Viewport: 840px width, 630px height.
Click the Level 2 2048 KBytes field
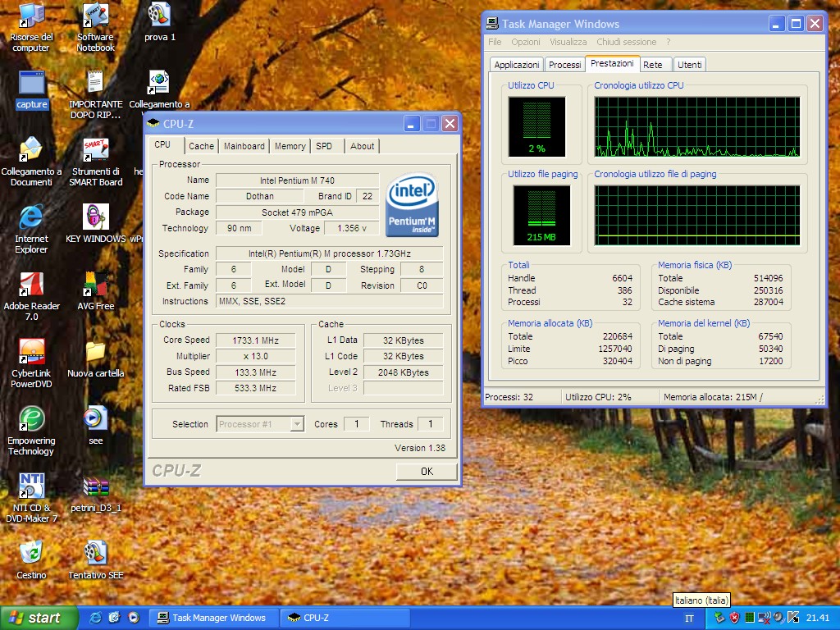(404, 372)
